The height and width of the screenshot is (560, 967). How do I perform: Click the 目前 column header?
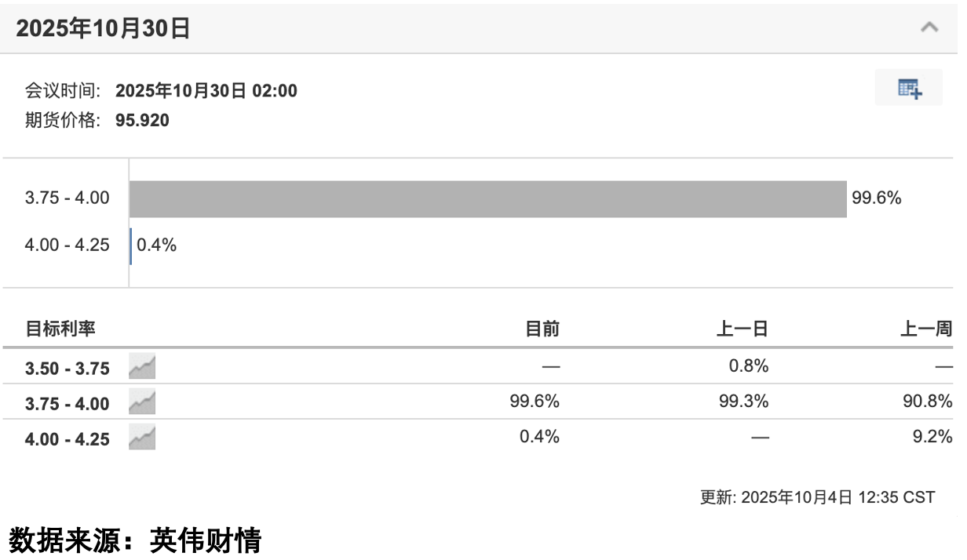(542, 329)
